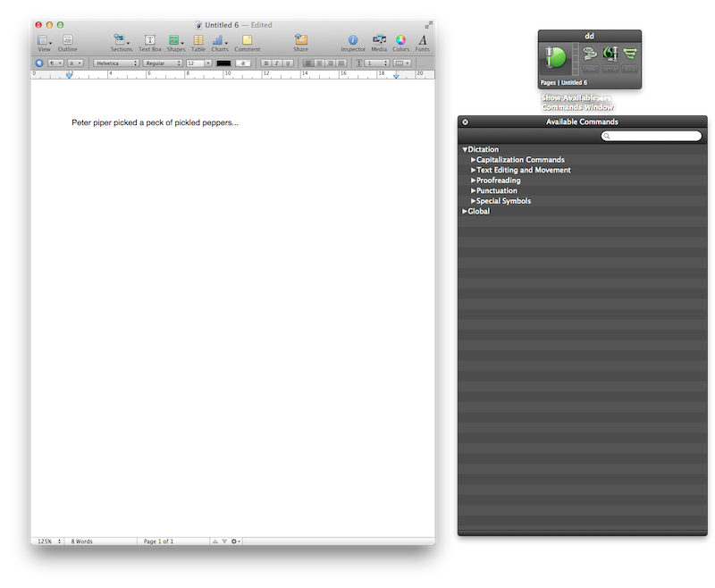Toggle bold formatting
Image resolution: width=715 pixels, height=588 pixels.
click(265, 63)
